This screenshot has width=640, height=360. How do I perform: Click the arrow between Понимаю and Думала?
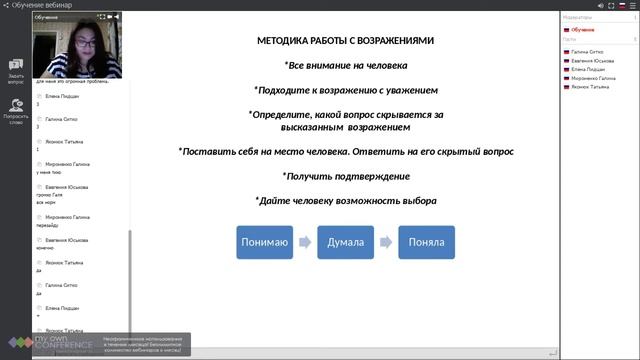click(x=305, y=242)
